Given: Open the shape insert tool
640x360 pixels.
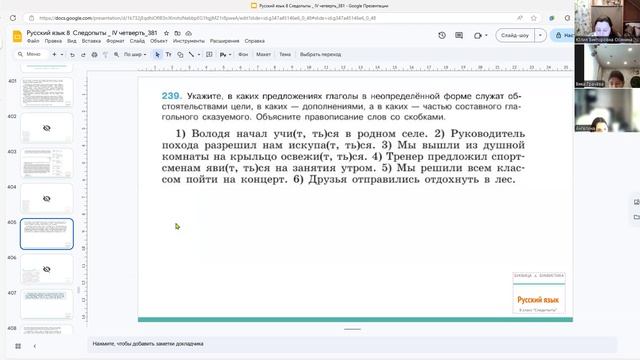Looking at the screenshot, I should (180, 54).
